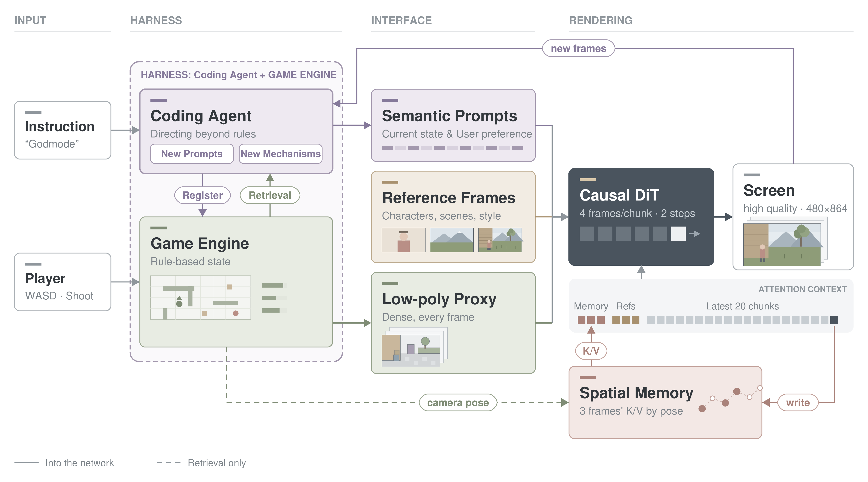Click the small arrow after Causal DiT frames
The height and width of the screenshot is (482, 868).
694,234
